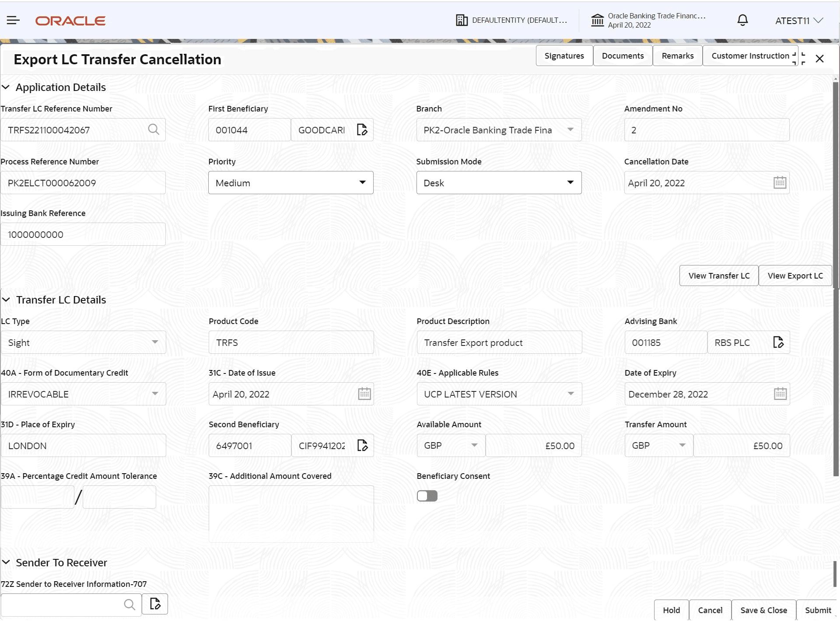Click the DEFAULTENTITY building icon
This screenshot has width=840, height=621.
click(x=462, y=20)
